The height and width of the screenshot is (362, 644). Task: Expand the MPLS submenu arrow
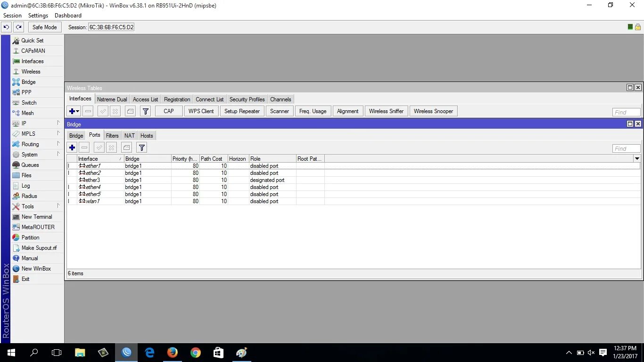[x=58, y=133]
